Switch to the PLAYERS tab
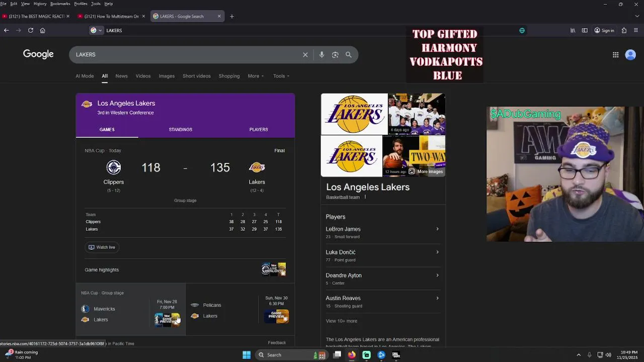This screenshot has height=362, width=644. pyautogui.click(x=259, y=130)
